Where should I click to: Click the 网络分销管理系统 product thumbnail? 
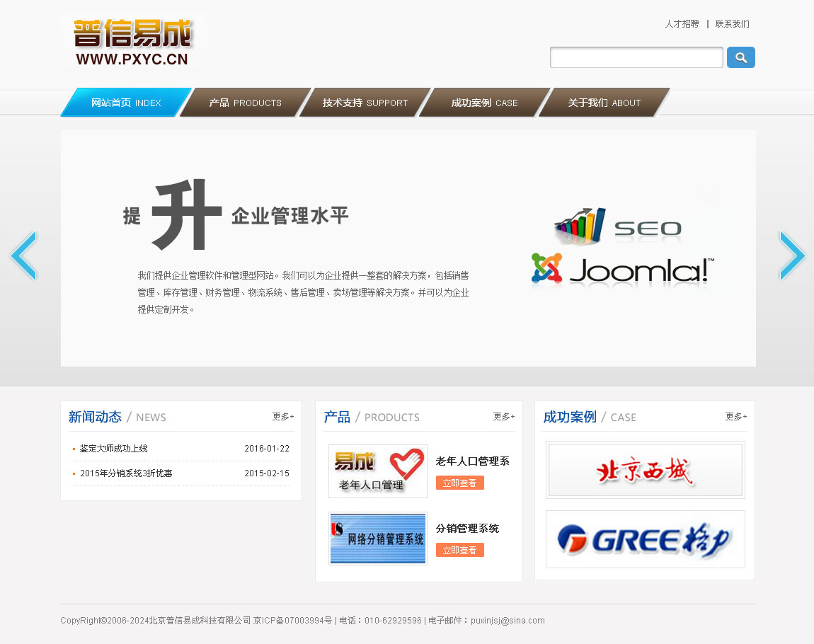[378, 539]
